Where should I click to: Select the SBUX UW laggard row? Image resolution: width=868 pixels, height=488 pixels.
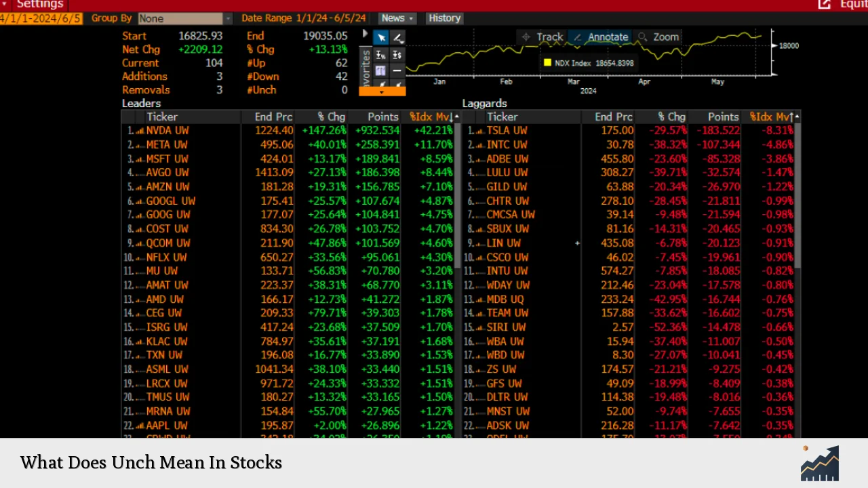(629, 229)
